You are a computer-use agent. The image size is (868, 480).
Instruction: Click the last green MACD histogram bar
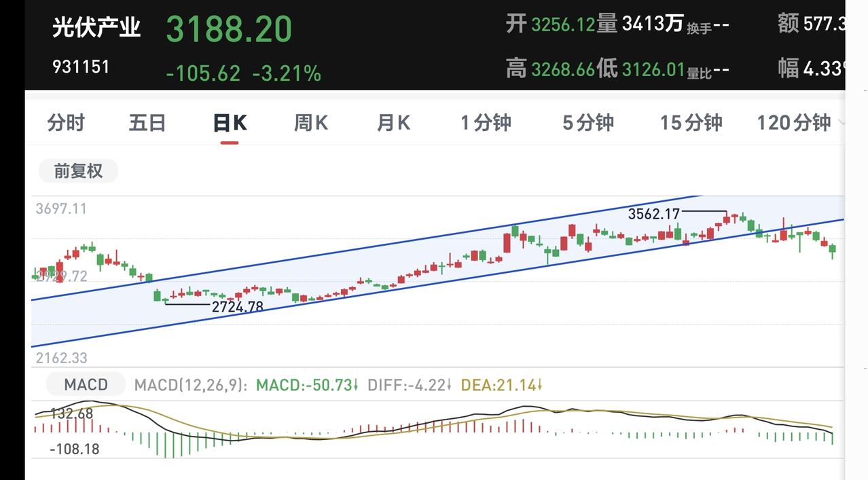833,438
